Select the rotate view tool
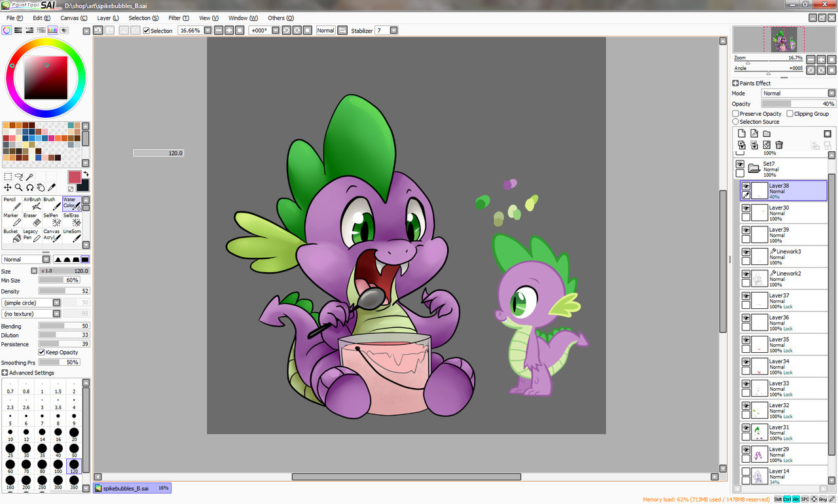Viewport: 838px width, 504px height. [30, 187]
